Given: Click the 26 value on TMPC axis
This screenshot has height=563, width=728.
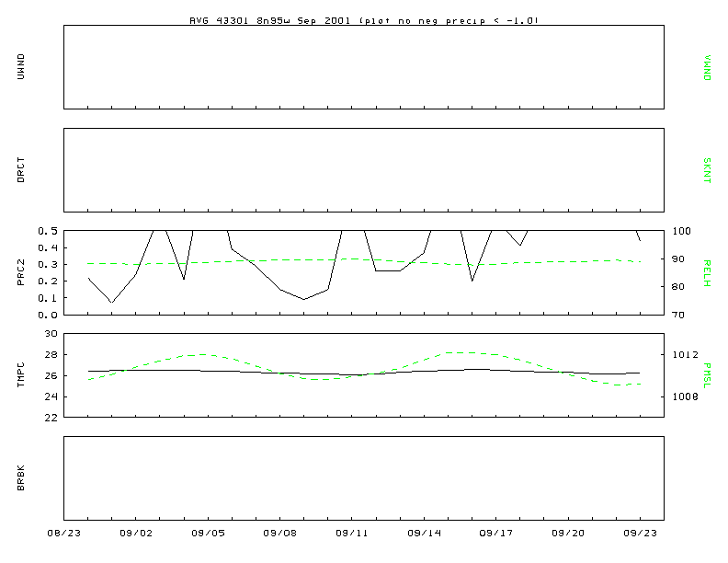Looking at the screenshot, I should [x=51, y=375].
